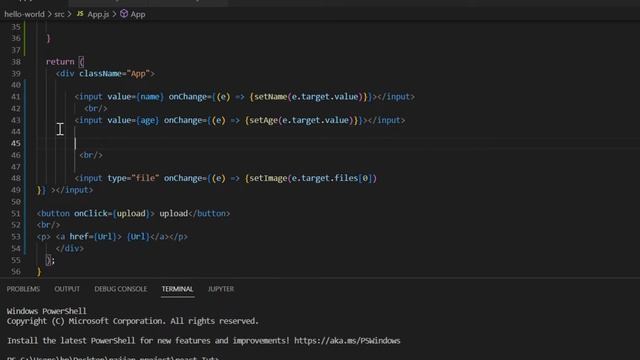Click the type="file" attribute text
640x360 pixels.
pyautogui.click(x=133, y=178)
